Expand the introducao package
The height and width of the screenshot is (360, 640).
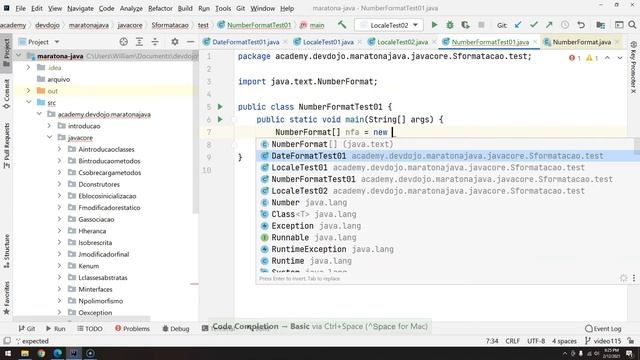[49, 126]
